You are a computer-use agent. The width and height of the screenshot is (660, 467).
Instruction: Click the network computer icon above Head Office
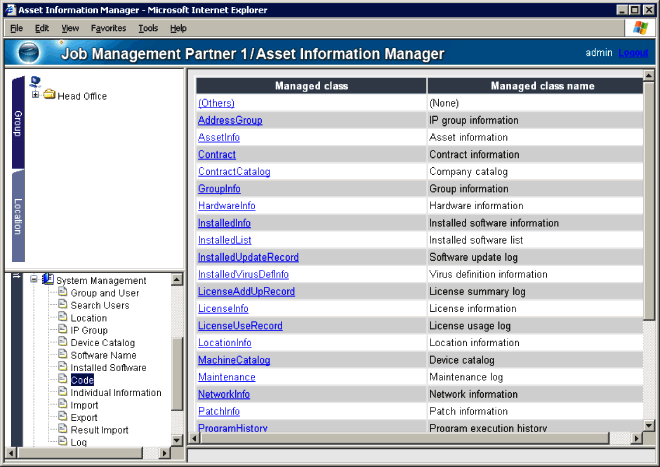(x=35, y=82)
